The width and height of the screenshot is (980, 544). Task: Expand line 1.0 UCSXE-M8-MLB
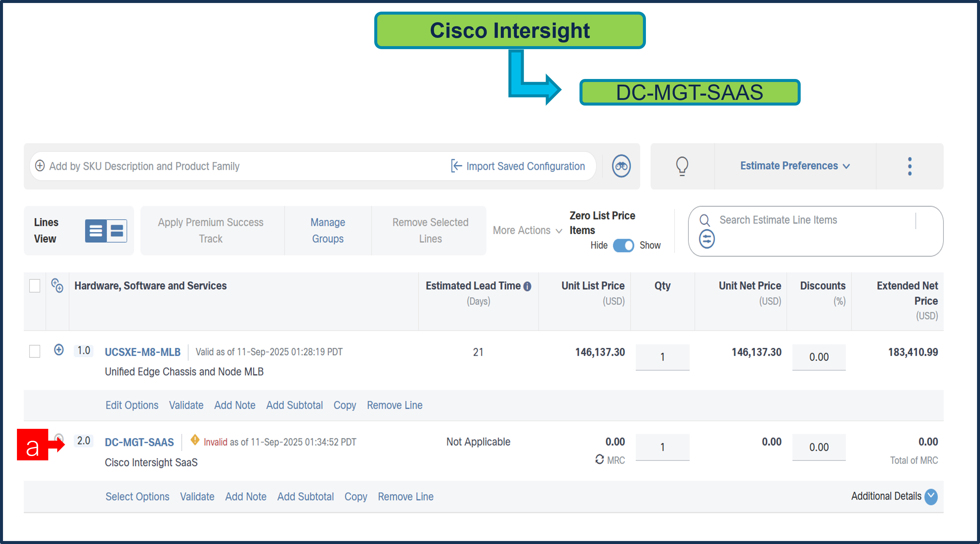coord(58,350)
